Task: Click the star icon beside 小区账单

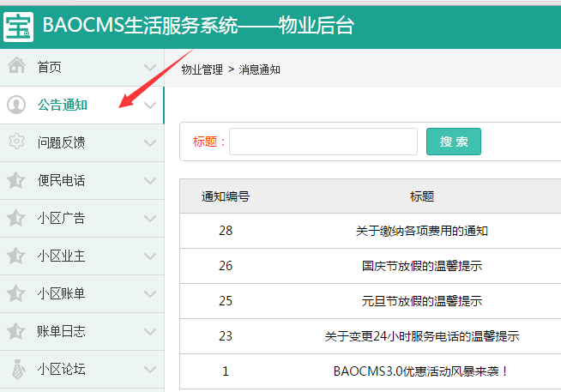Action: tap(15, 293)
